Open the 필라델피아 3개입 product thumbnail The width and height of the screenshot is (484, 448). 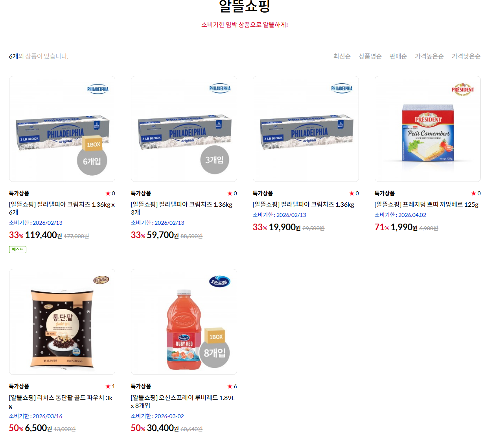(x=184, y=129)
